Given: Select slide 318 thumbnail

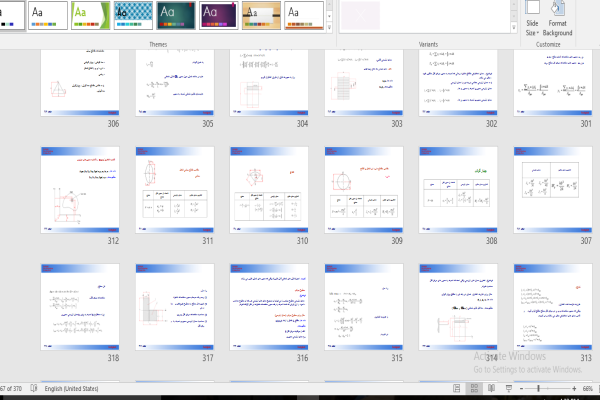Looking at the screenshot, I should click(x=80, y=307).
